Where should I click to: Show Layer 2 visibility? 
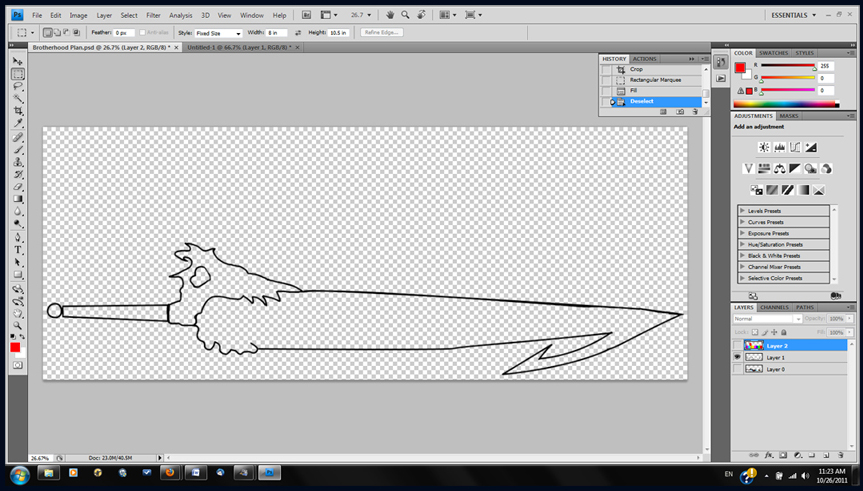737,346
